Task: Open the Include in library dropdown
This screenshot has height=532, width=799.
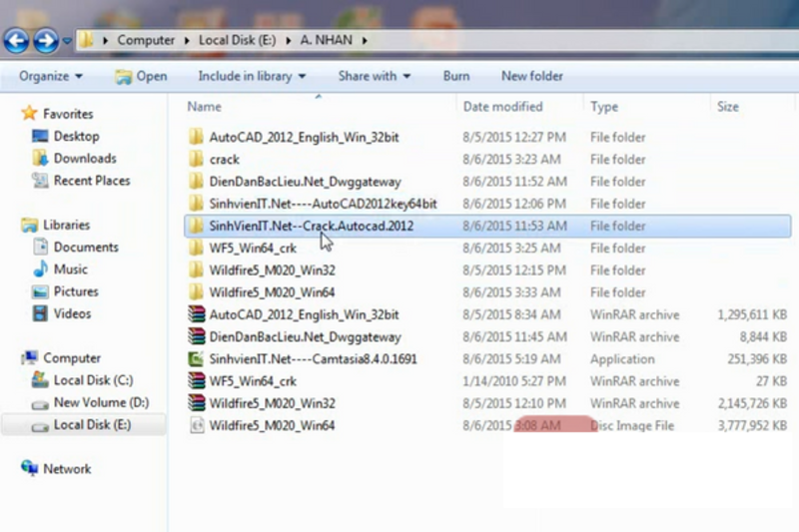Action: coord(252,76)
